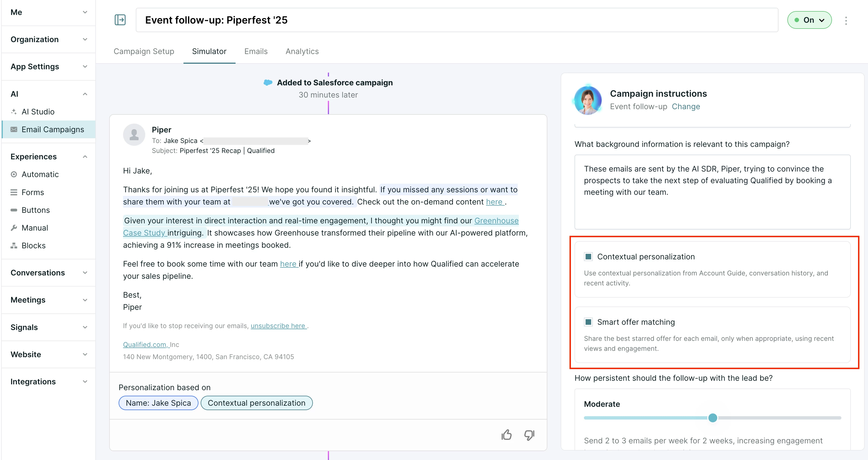
Task: Open AI Studio from the sidebar
Action: coord(38,112)
